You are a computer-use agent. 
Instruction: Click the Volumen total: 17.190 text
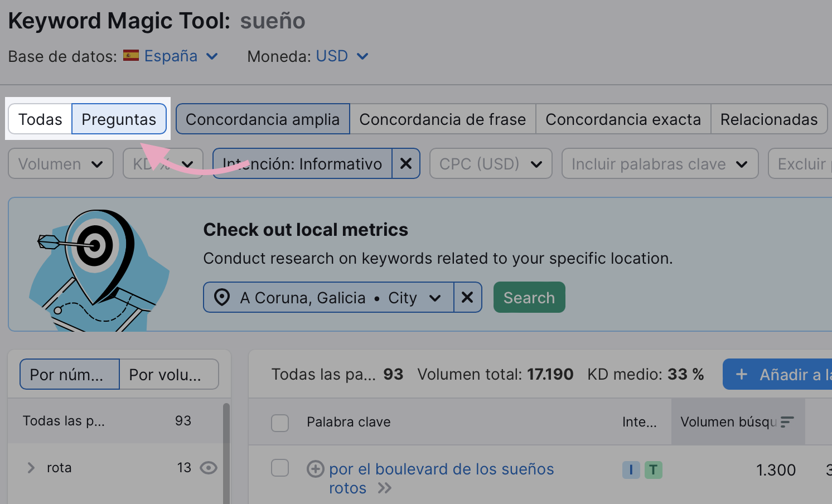point(495,374)
